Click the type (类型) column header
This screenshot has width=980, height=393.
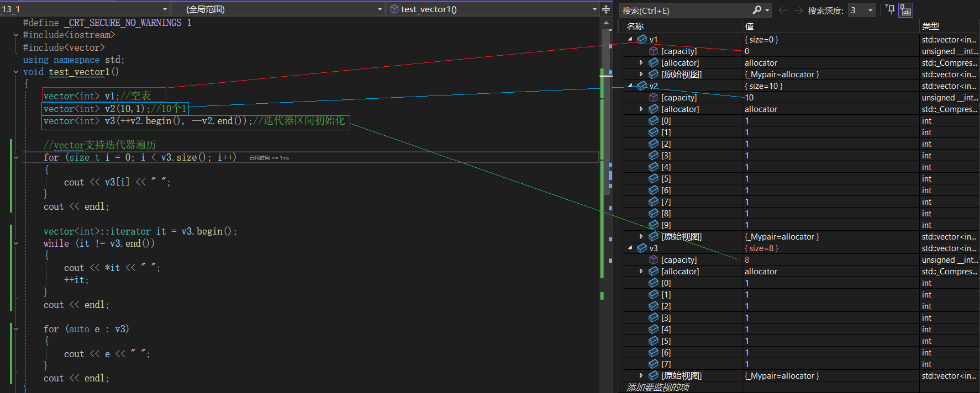pos(950,26)
